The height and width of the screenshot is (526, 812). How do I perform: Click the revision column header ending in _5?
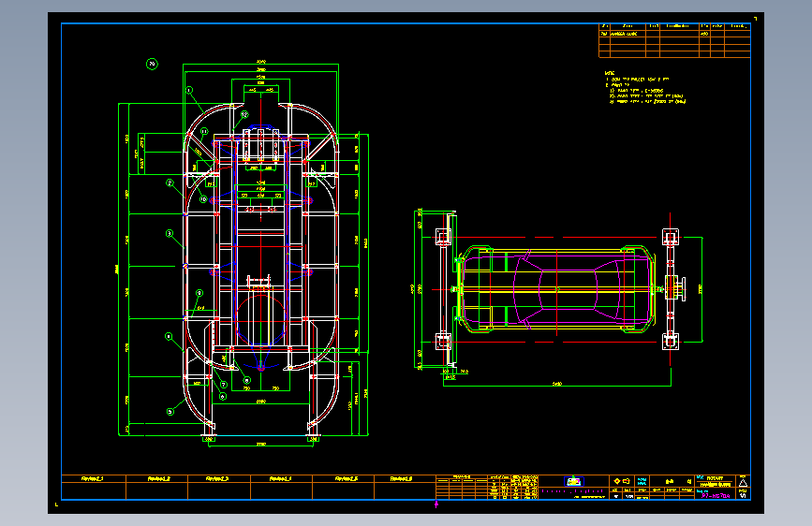[x=346, y=478]
